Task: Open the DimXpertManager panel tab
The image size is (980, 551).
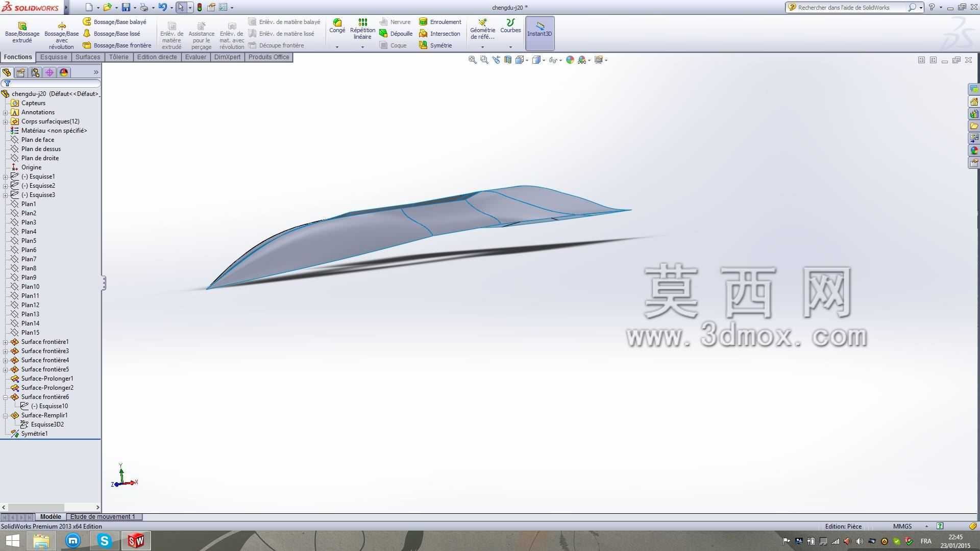Action: tap(50, 72)
